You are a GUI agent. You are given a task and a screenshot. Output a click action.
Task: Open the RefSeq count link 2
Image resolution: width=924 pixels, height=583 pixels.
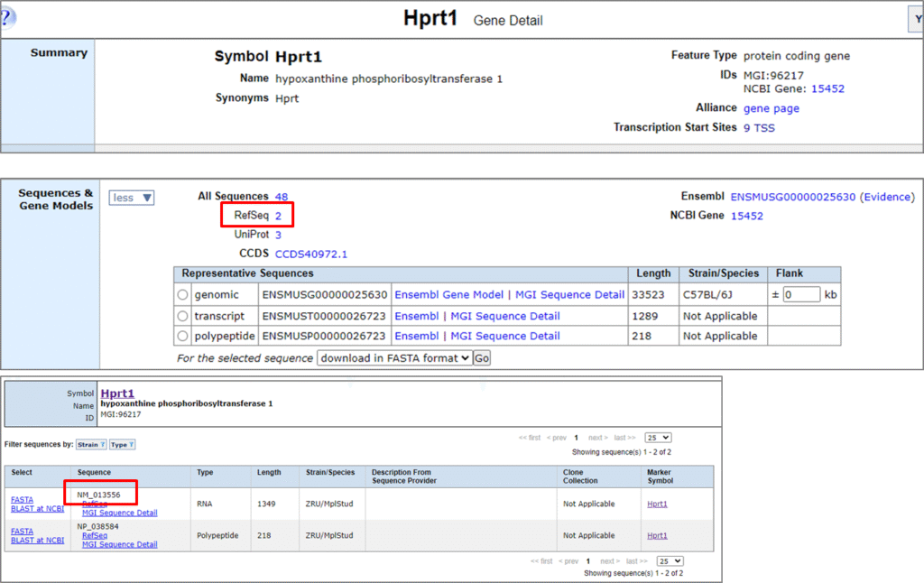(x=279, y=216)
